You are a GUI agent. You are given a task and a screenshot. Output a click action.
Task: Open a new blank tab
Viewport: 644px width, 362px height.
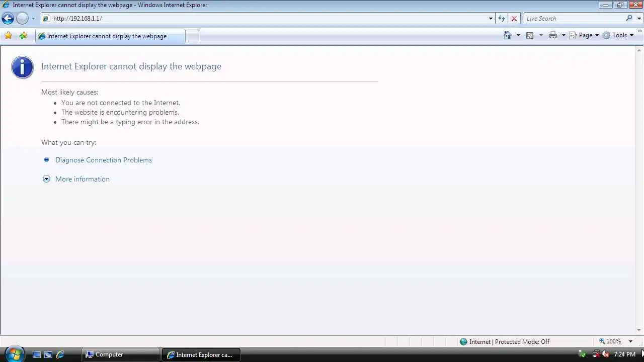pos(193,36)
